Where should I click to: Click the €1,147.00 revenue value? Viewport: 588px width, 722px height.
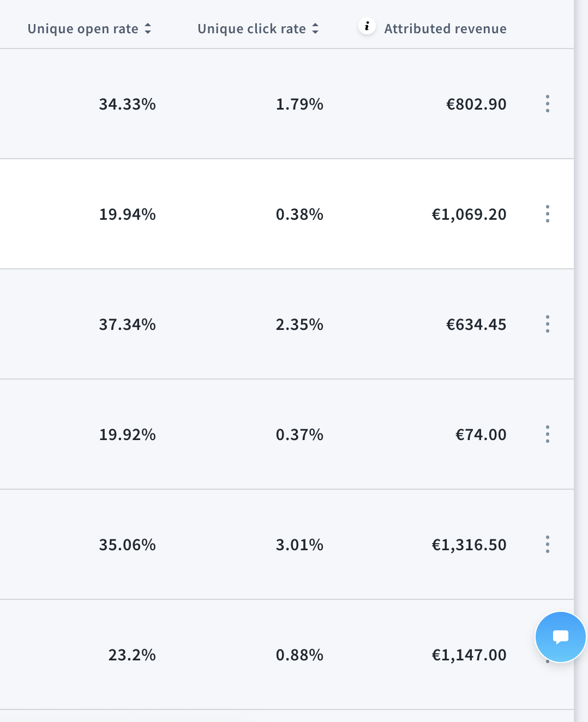point(469,655)
